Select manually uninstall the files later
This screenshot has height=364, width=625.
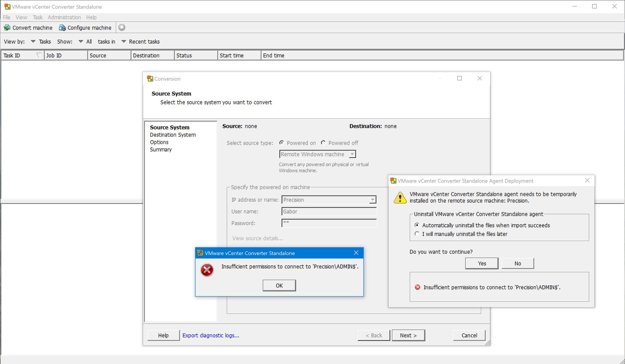click(417, 234)
